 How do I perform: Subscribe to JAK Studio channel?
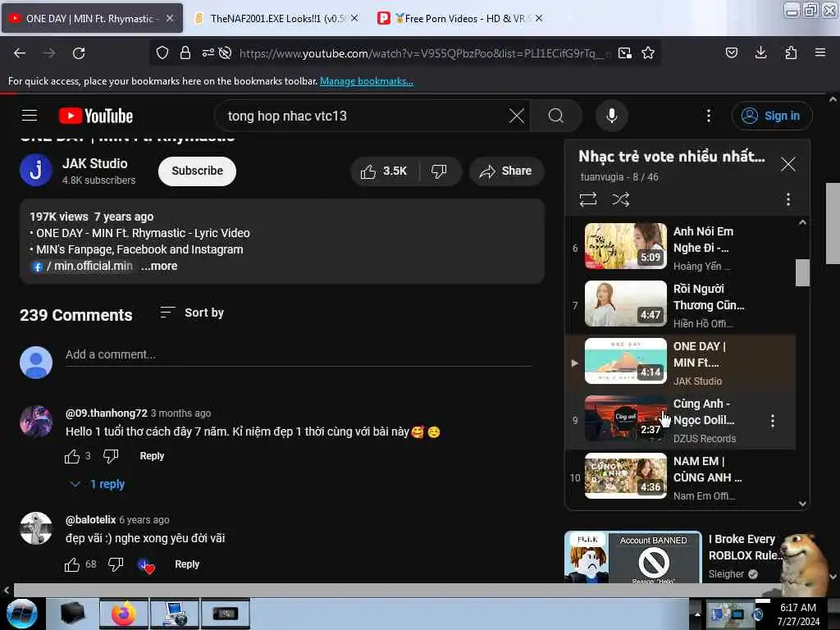click(197, 171)
